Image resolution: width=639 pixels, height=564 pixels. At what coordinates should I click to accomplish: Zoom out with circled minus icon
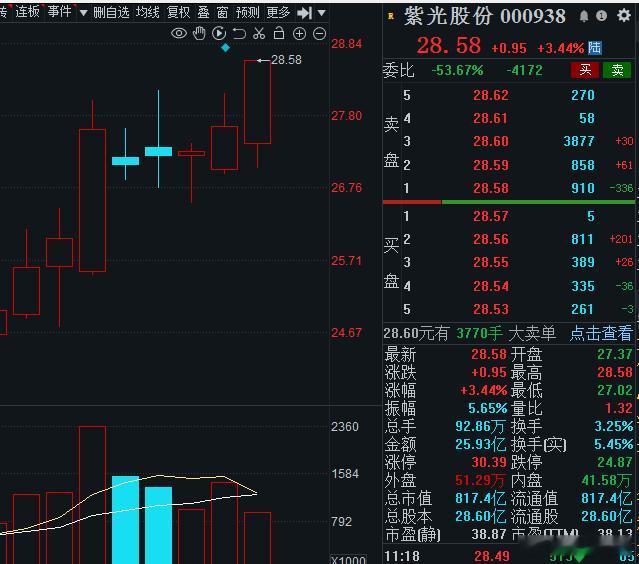pyautogui.click(x=320, y=34)
